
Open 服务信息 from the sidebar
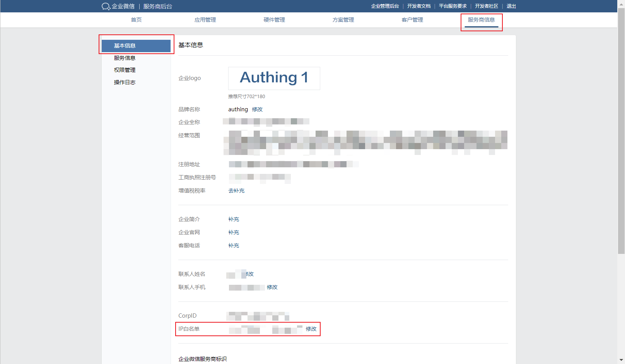tap(124, 58)
